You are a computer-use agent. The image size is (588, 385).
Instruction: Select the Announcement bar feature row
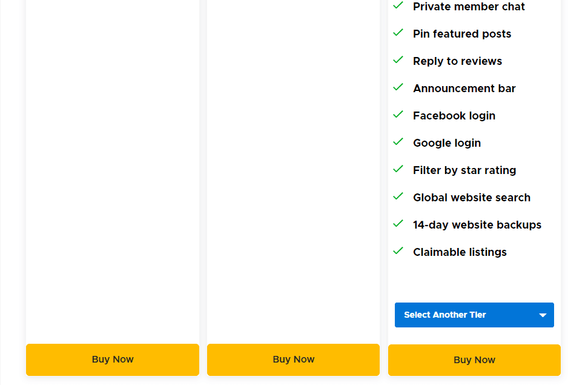pyautogui.click(x=464, y=88)
